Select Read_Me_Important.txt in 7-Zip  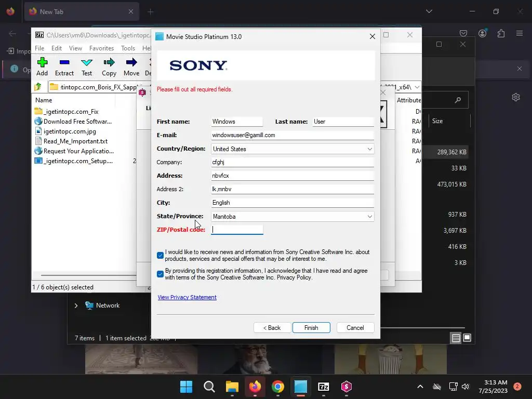pyautogui.click(x=71, y=141)
